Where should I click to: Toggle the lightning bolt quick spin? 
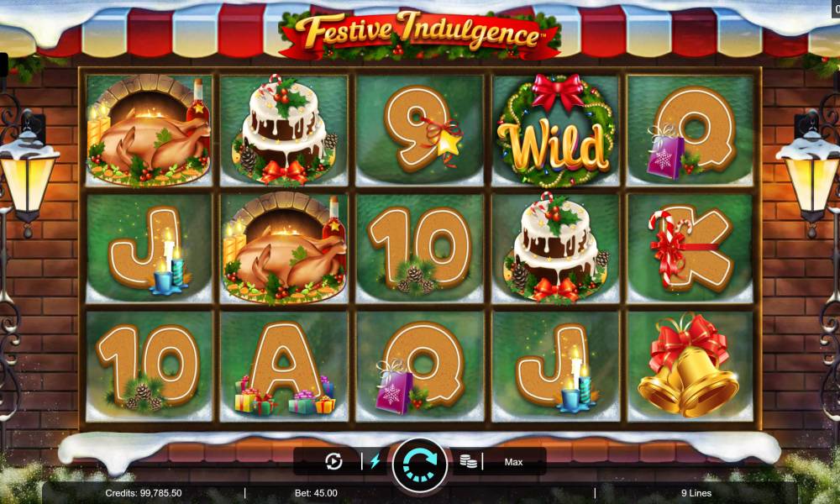tap(375, 461)
